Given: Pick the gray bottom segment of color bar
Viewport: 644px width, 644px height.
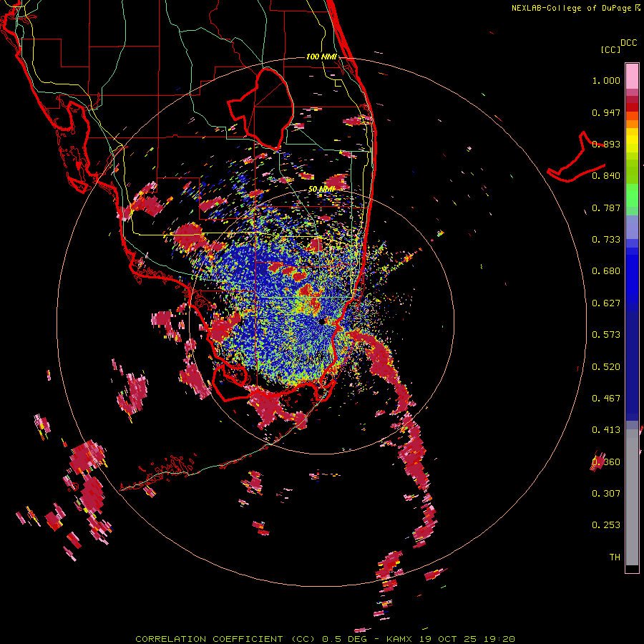Looking at the screenshot, I should point(632,498).
